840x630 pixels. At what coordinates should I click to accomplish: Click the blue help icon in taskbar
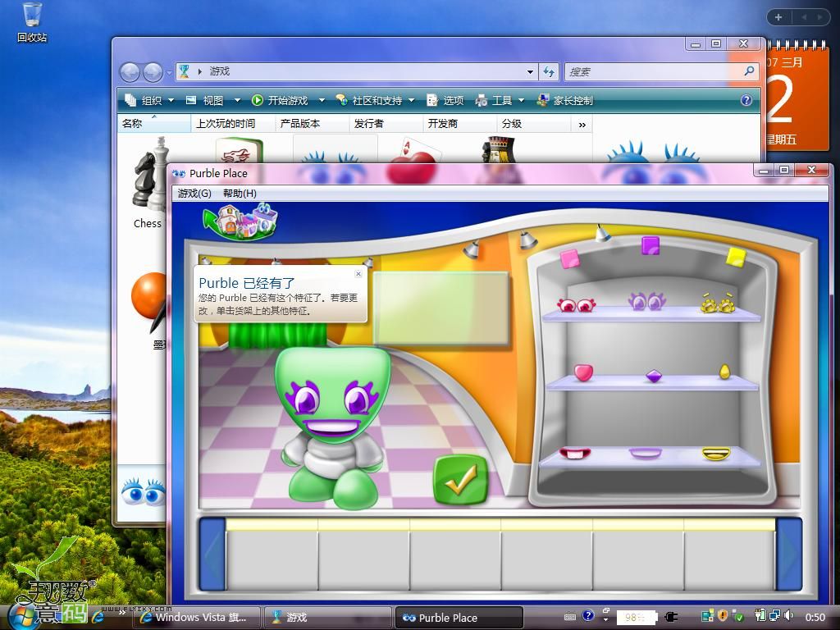[587, 616]
